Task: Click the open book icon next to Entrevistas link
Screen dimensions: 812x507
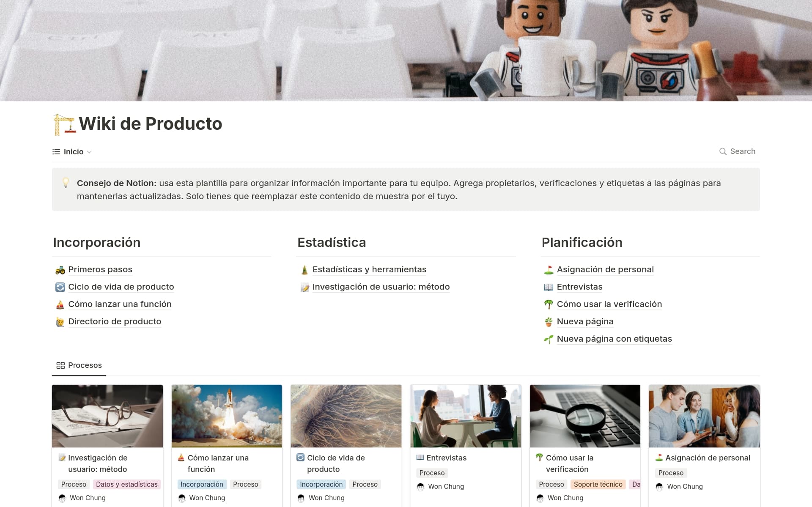Action: (549, 287)
